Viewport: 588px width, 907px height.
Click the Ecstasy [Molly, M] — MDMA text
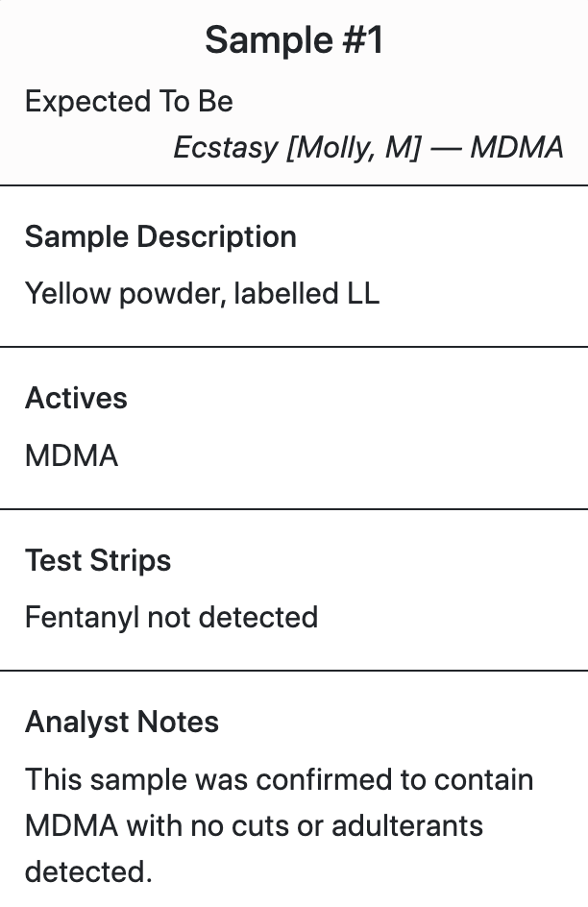tap(368, 148)
